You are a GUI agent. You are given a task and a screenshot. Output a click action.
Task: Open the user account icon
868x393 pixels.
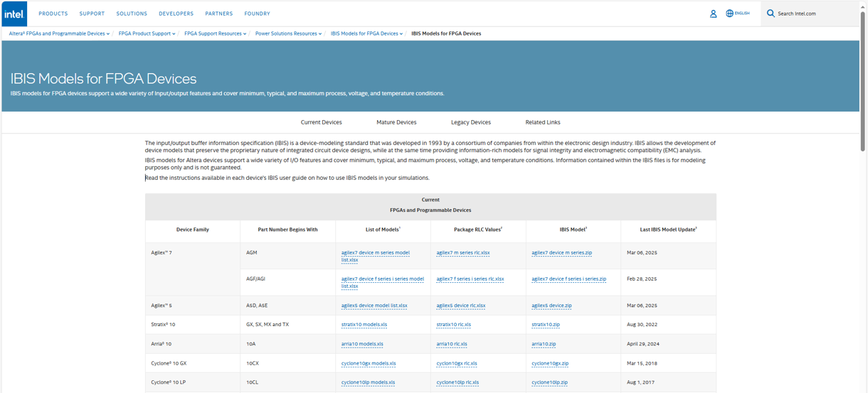pyautogui.click(x=713, y=14)
